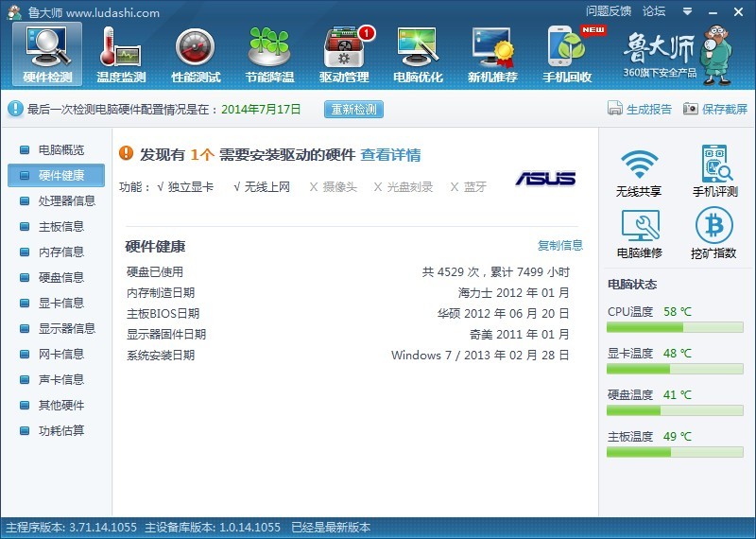Click the 2014年7月17日 detection date
This screenshot has width=756, height=539.
coord(261,109)
